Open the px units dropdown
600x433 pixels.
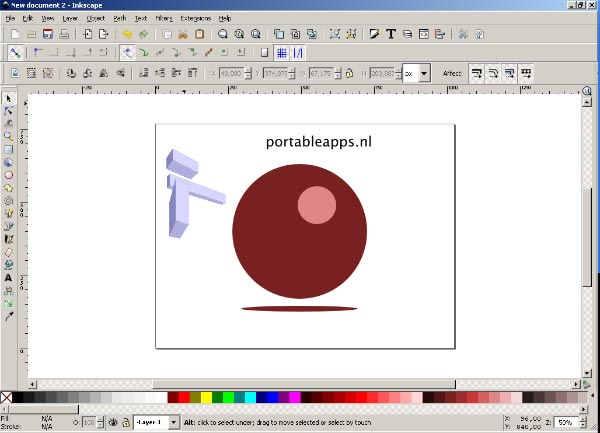click(425, 73)
